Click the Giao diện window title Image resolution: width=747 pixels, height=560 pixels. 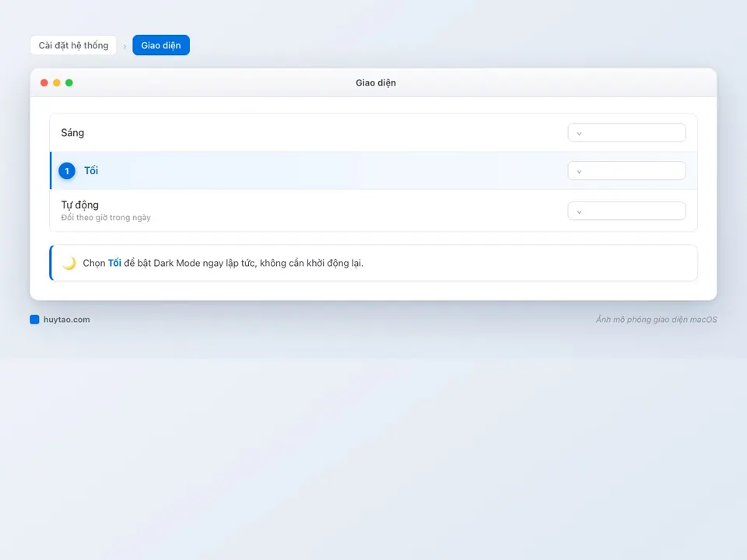pos(375,83)
